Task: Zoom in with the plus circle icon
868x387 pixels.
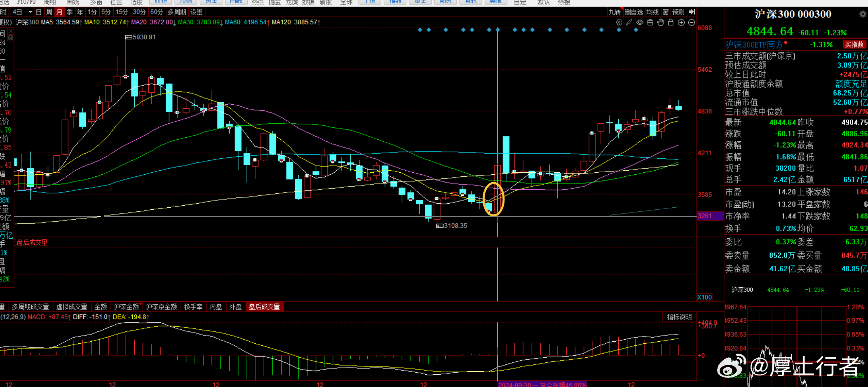Action: [681, 23]
